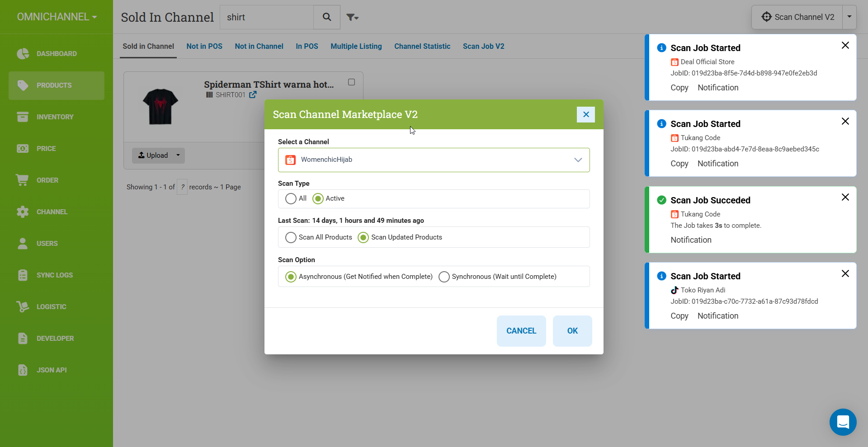The height and width of the screenshot is (447, 868).
Task: Select the All scan type radio
Action: (291, 198)
